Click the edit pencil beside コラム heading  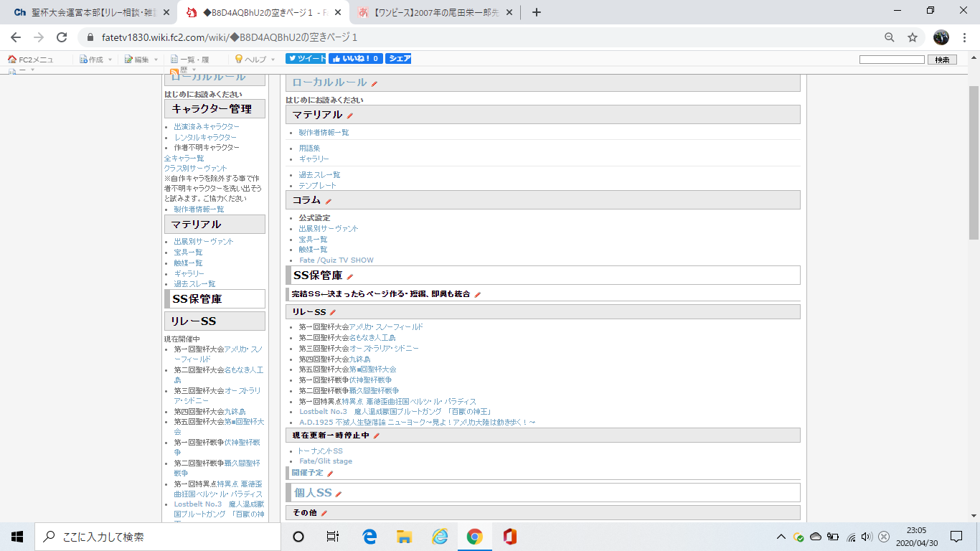pos(329,201)
